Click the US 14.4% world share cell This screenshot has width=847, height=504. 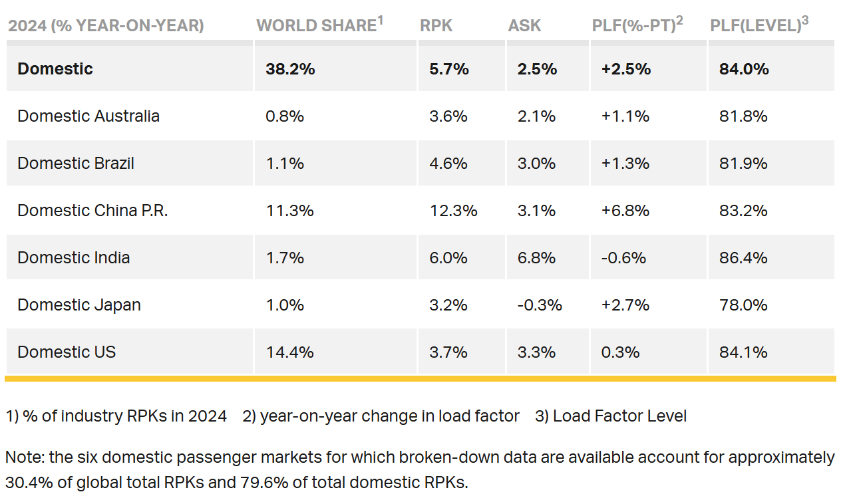tap(289, 352)
